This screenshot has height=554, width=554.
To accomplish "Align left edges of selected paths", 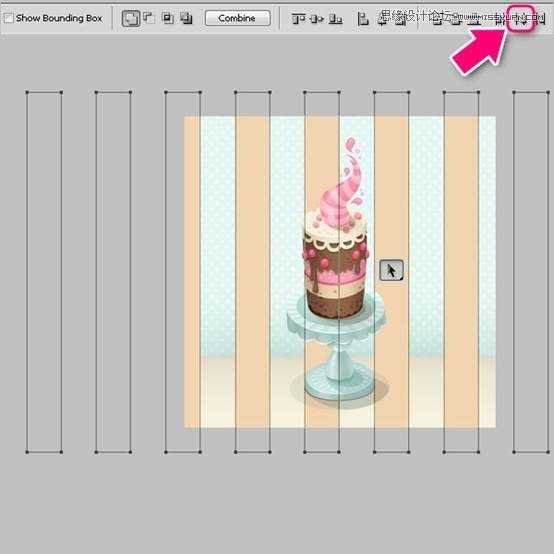I will (x=363, y=18).
